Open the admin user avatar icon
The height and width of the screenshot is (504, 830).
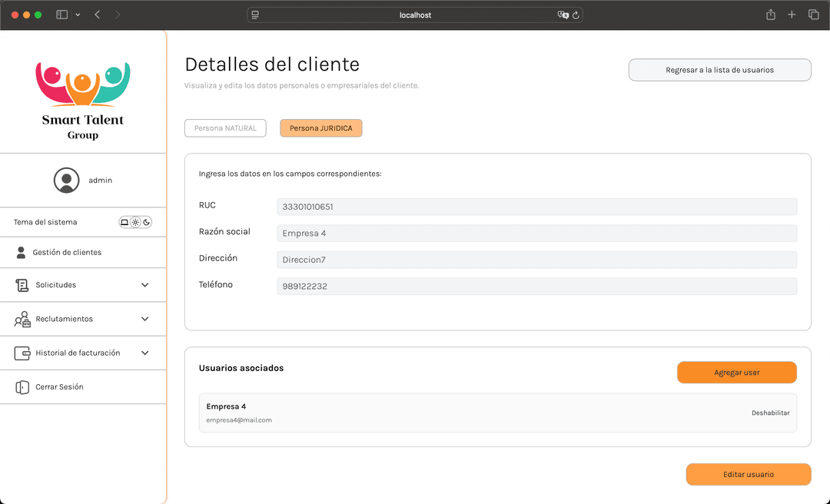pyautogui.click(x=66, y=179)
